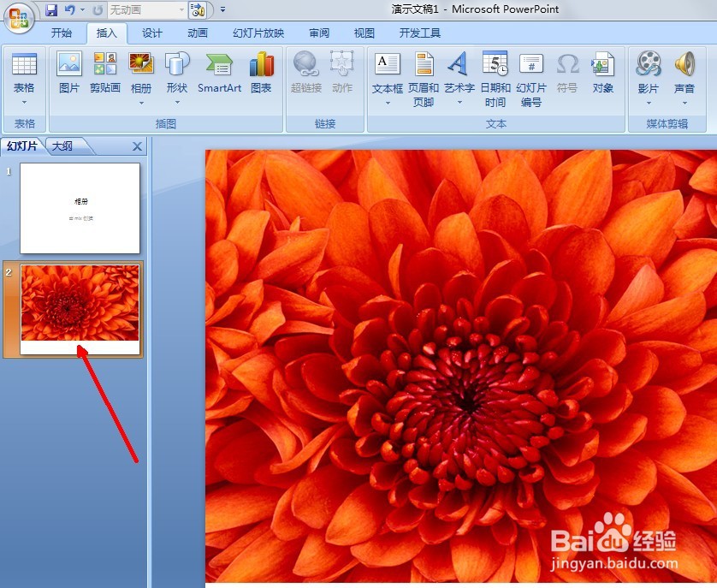The height and width of the screenshot is (588, 717).
Task: Open the 无动画 animation combo box
Action: [147, 9]
